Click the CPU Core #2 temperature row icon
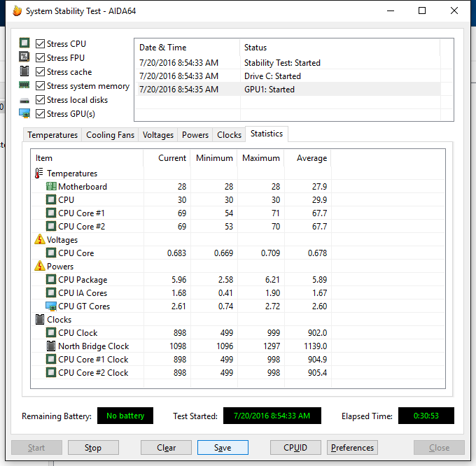Viewport: 476px width, 466px height. click(x=51, y=226)
